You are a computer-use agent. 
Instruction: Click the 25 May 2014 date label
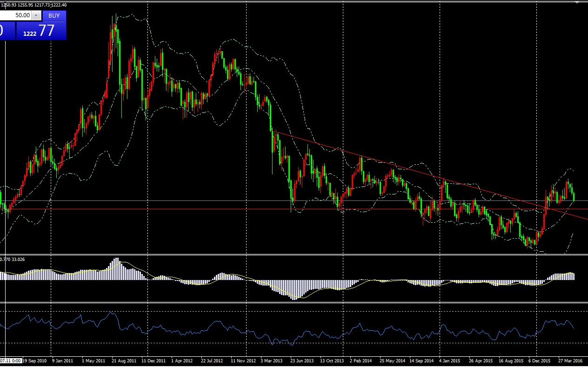(x=392, y=360)
